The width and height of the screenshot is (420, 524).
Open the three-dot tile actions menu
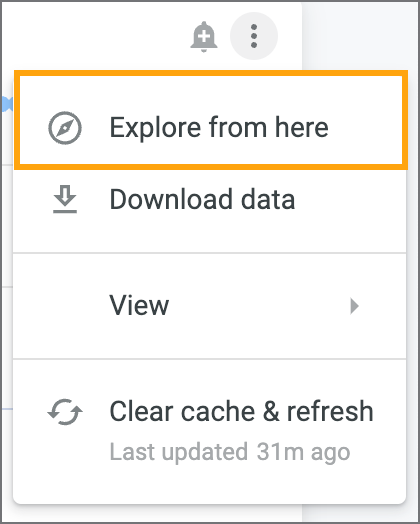pyautogui.click(x=254, y=36)
